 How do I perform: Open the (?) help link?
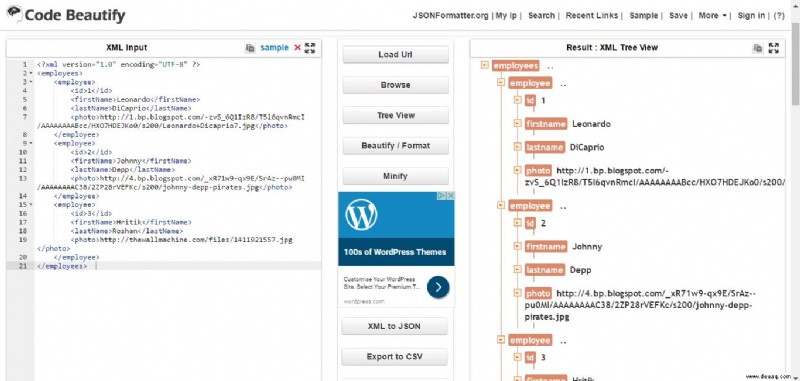click(x=779, y=15)
